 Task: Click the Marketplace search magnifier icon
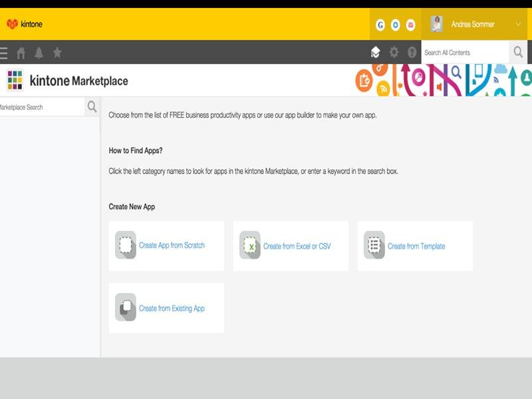pos(92,107)
